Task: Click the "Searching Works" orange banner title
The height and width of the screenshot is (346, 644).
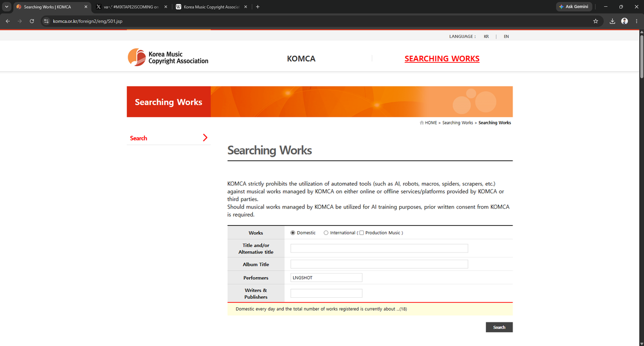Action: (169, 102)
